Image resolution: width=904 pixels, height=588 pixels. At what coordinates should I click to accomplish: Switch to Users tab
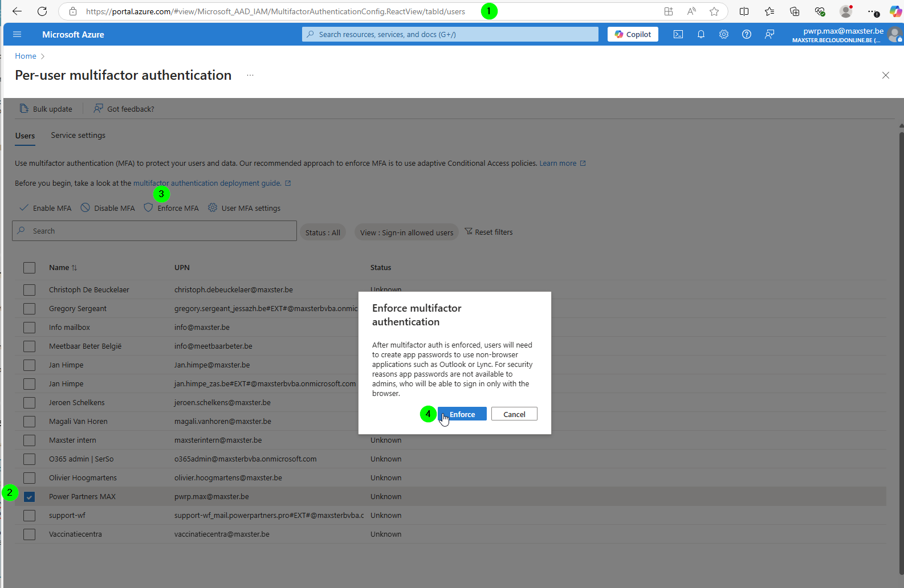coord(25,136)
